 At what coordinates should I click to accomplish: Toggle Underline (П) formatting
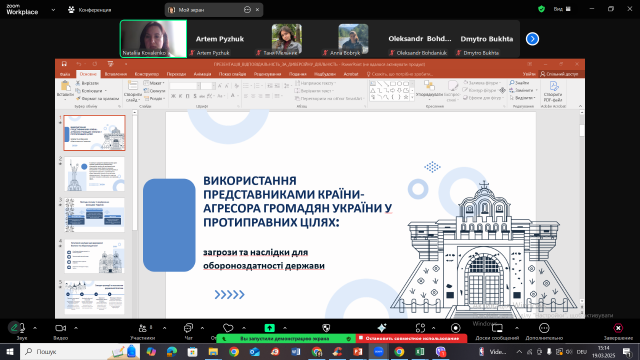pyautogui.click(x=187, y=96)
